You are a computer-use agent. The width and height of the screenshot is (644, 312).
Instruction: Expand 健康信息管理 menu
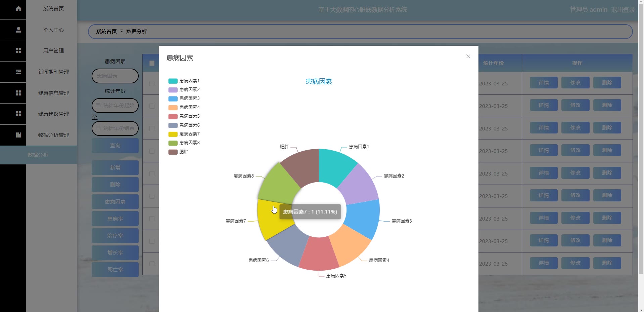(53, 93)
